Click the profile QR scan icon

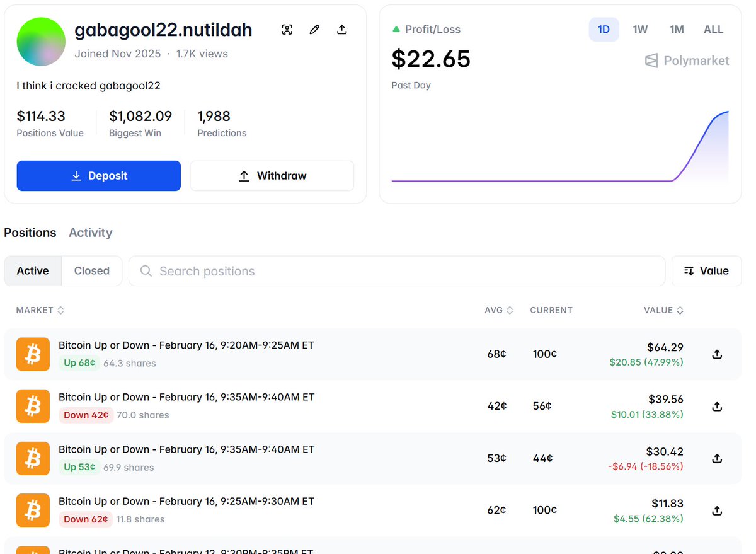click(287, 29)
